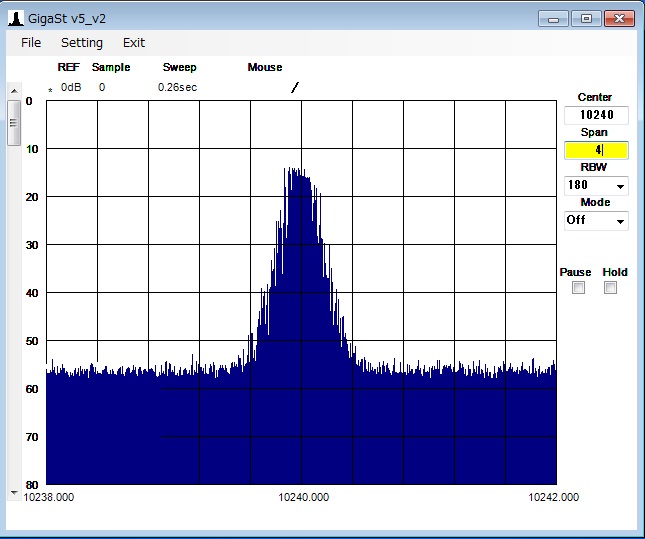The width and height of the screenshot is (645, 539).
Task: Click the 0dB REF value
Action: pyautogui.click(x=71, y=87)
